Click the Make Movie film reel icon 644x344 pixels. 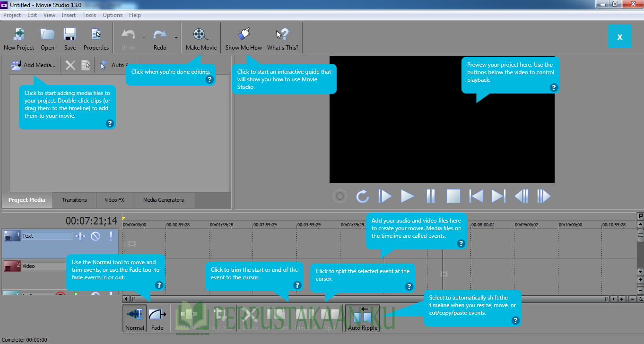(201, 34)
